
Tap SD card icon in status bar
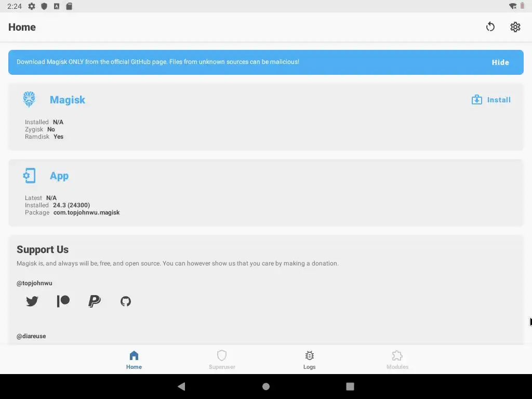pyautogui.click(x=69, y=6)
